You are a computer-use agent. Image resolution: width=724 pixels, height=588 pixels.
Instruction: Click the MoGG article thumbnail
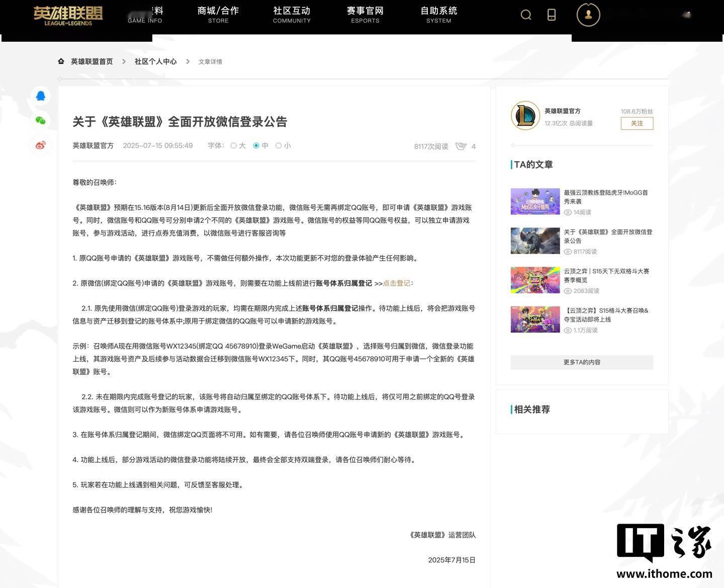click(535, 202)
